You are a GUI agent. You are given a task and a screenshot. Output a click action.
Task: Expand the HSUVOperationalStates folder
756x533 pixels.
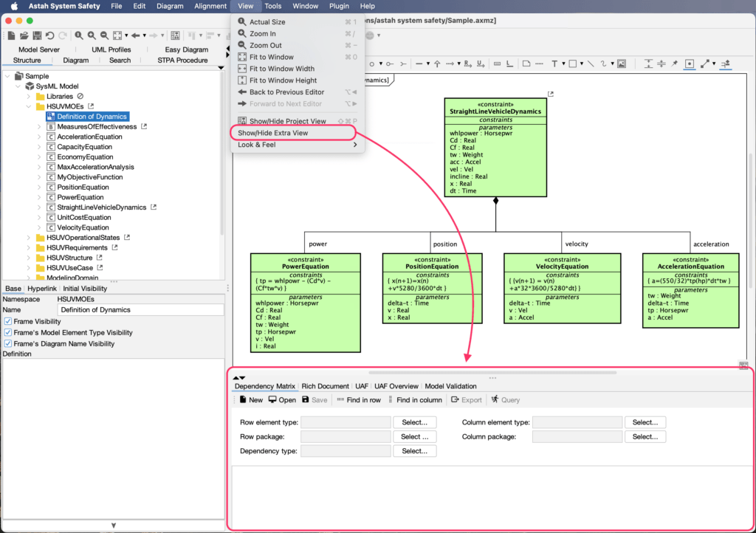(x=27, y=237)
